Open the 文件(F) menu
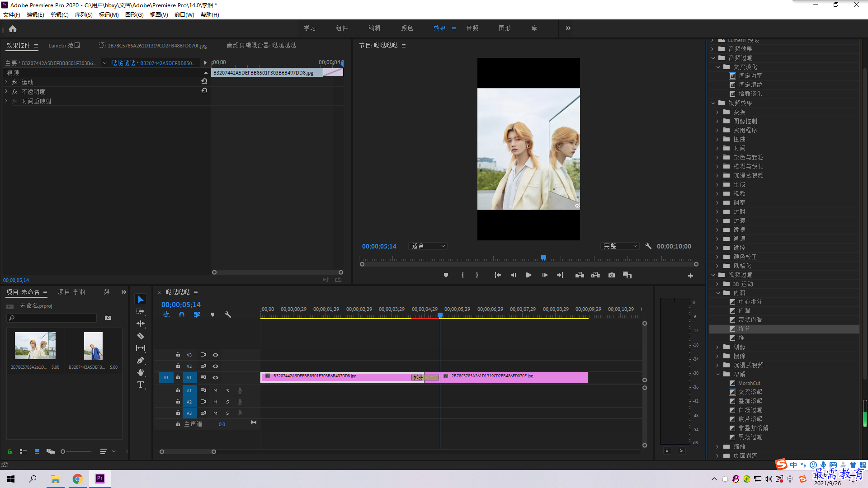868x488 pixels. [12, 15]
